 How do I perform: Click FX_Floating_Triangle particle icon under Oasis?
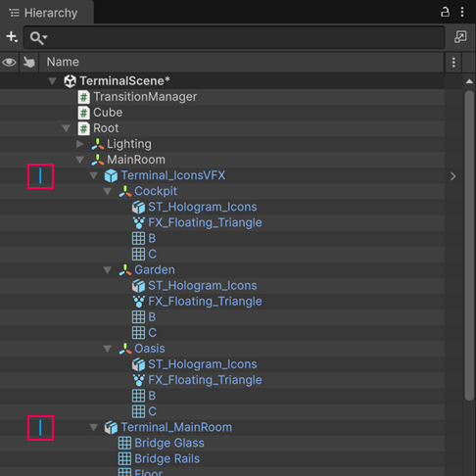[139, 380]
